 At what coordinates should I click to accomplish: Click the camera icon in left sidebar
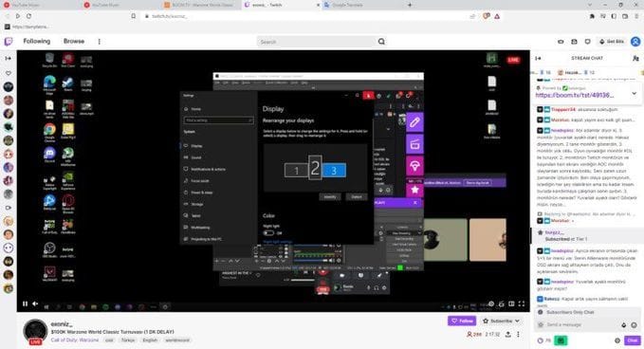(9, 208)
